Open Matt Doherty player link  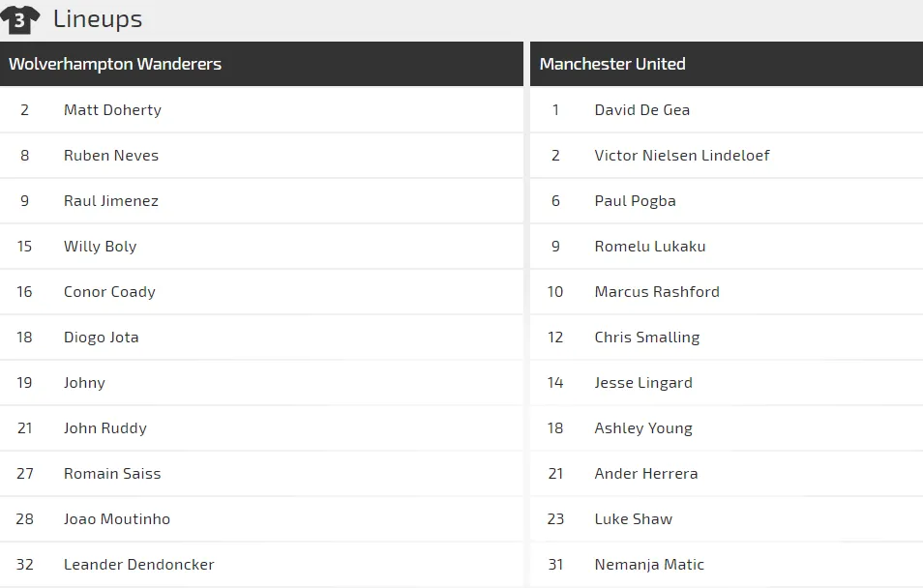[x=112, y=110]
